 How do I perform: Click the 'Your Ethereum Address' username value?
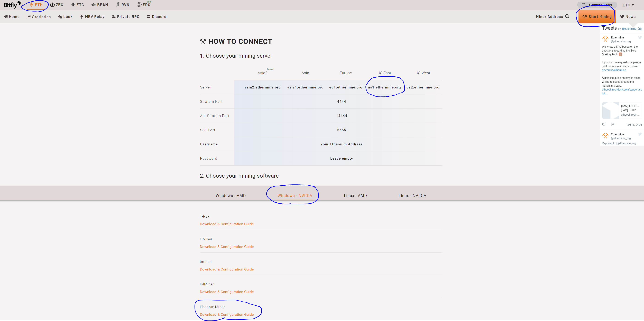pyautogui.click(x=342, y=144)
